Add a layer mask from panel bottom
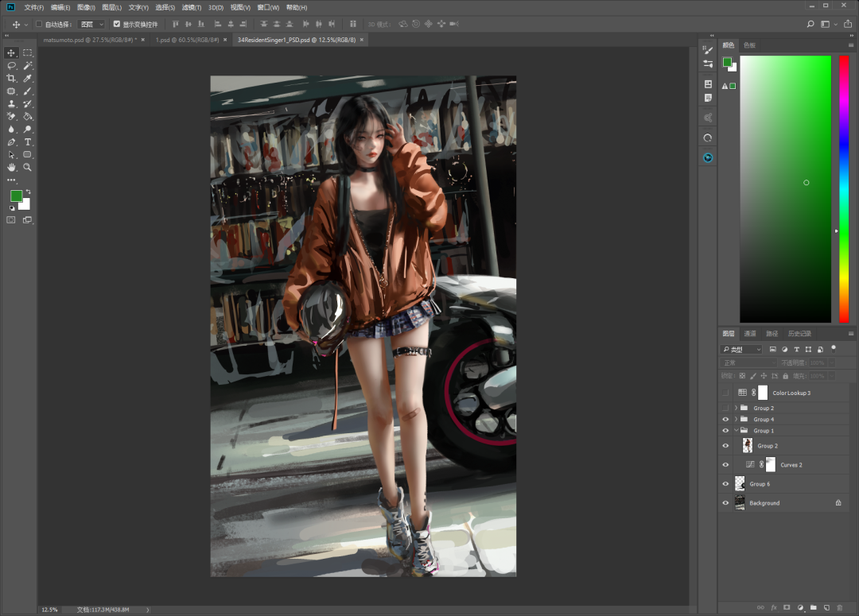 click(787, 607)
